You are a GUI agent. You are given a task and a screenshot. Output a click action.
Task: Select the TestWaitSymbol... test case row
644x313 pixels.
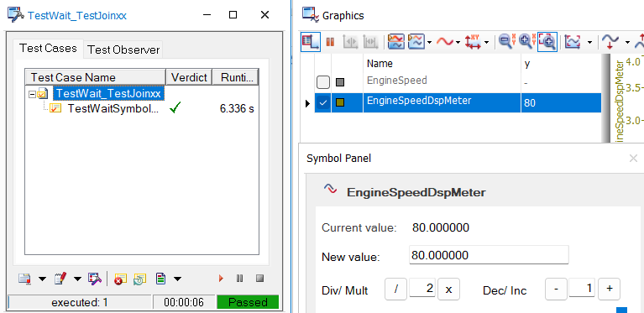click(x=113, y=109)
